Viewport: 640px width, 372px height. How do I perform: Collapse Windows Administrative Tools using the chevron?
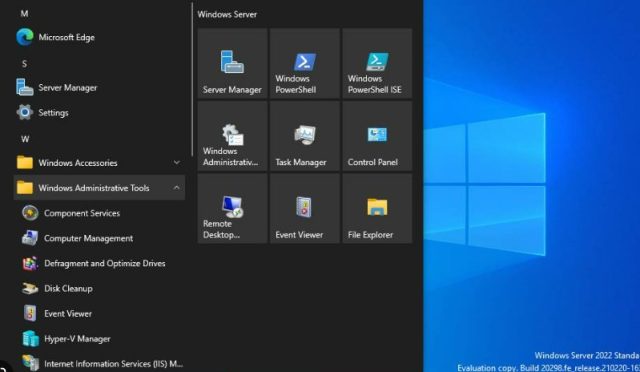pyautogui.click(x=176, y=188)
